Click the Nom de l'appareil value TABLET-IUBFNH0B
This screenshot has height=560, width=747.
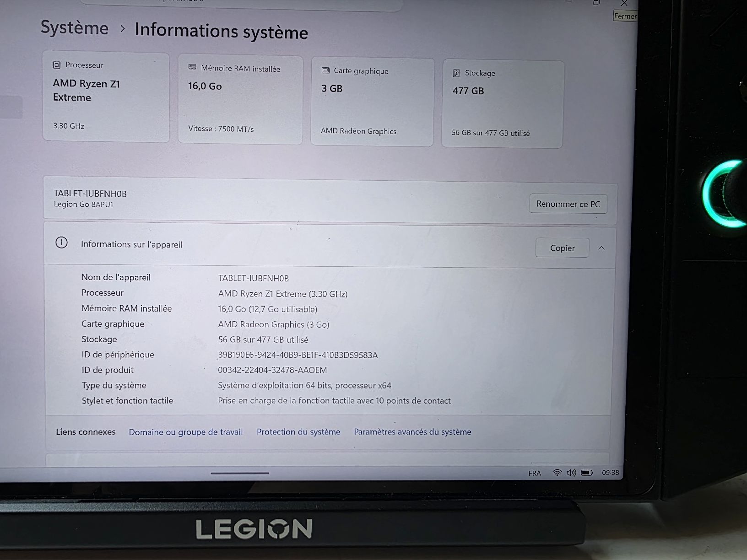point(254,278)
